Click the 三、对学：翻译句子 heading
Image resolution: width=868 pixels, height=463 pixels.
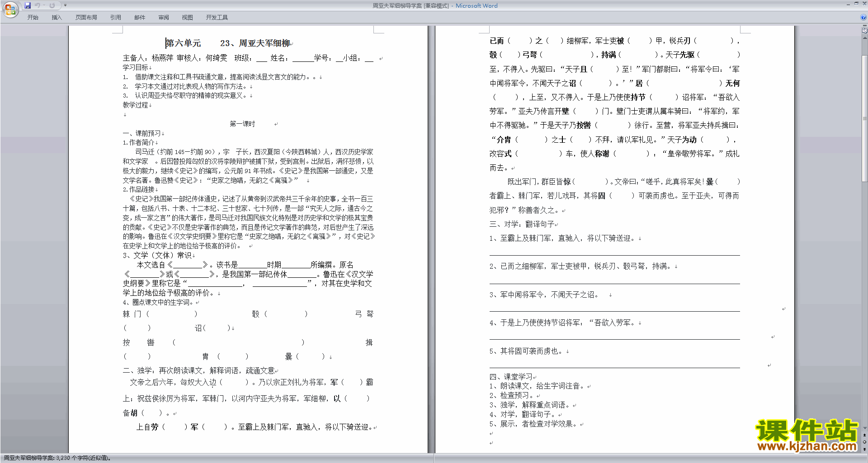coord(522,224)
